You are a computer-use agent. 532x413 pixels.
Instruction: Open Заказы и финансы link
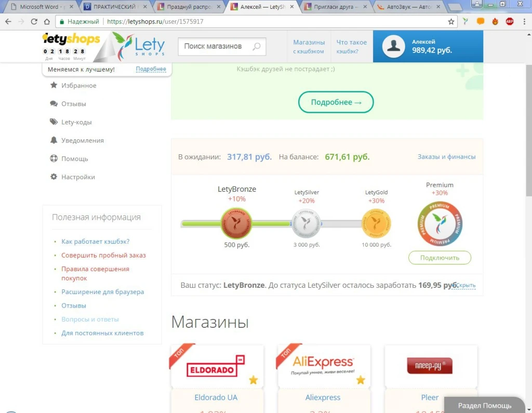coord(446,157)
